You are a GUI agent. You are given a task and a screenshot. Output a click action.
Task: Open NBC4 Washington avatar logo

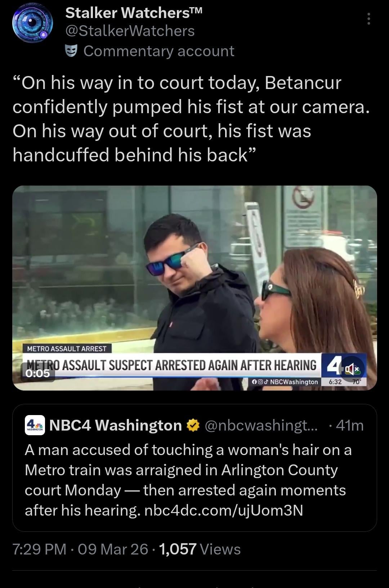point(35,425)
